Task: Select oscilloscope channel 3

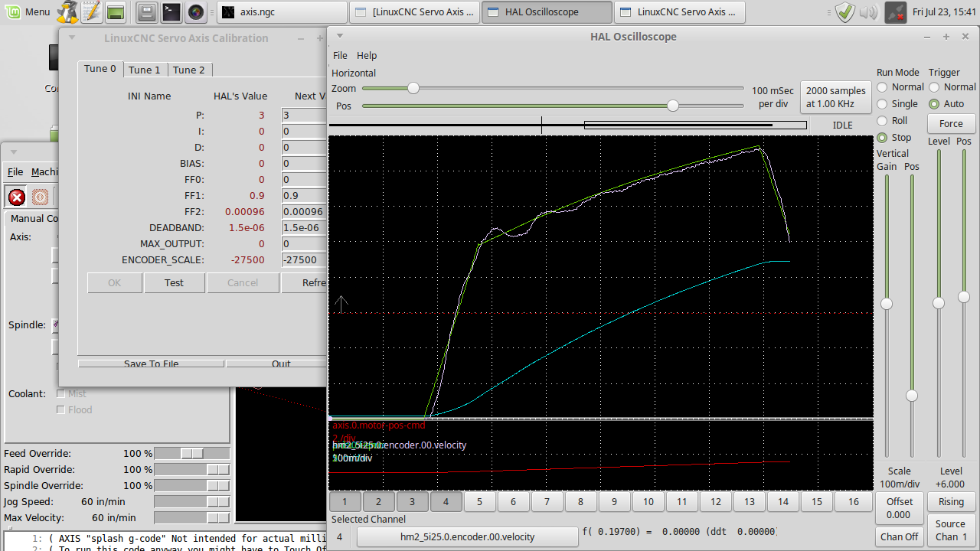Action: click(x=413, y=501)
